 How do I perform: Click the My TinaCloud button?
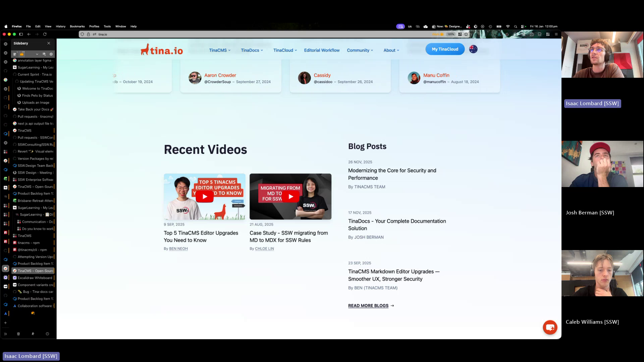(445, 49)
